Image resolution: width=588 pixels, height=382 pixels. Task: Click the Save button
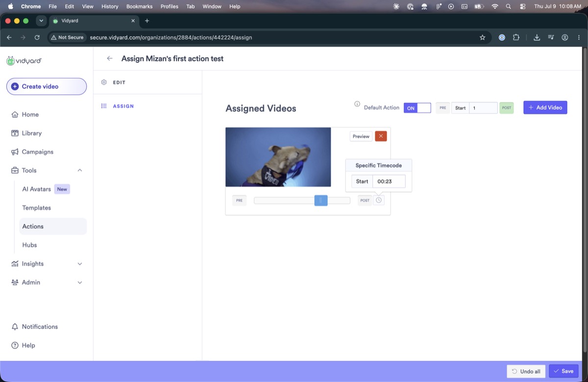563,371
